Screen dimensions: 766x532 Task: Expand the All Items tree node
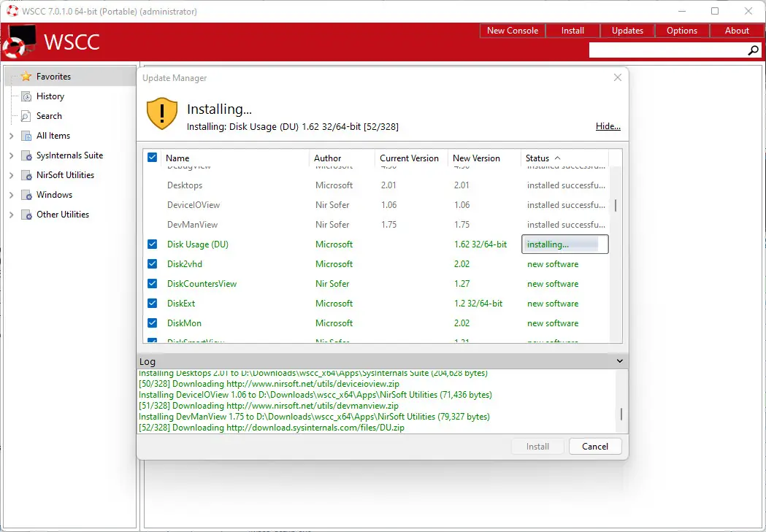coord(11,136)
